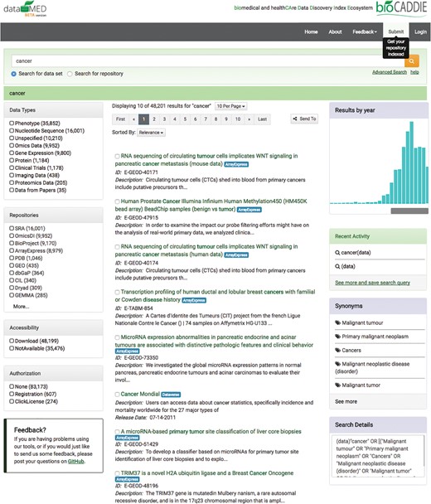Click into the cancer search input field
431x504 pixels.
(207, 61)
